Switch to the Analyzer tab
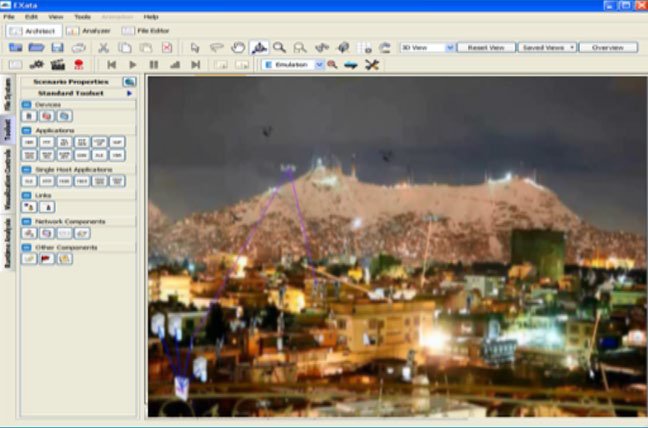The height and width of the screenshot is (428, 648). [x=90, y=31]
